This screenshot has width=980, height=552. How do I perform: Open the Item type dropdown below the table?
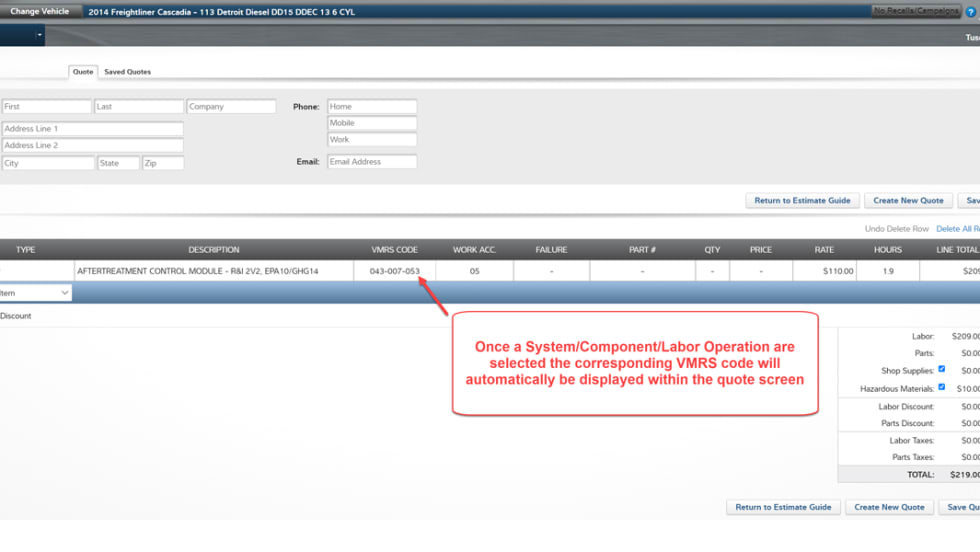point(35,293)
